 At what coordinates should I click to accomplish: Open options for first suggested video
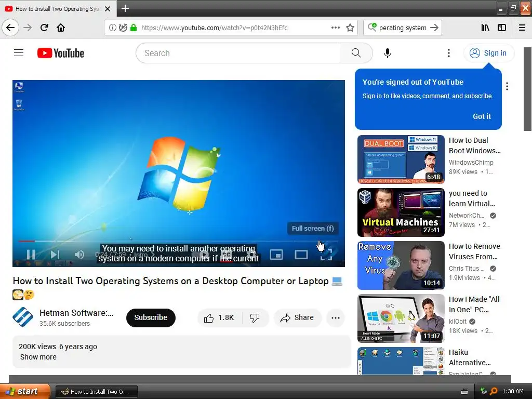point(507,86)
